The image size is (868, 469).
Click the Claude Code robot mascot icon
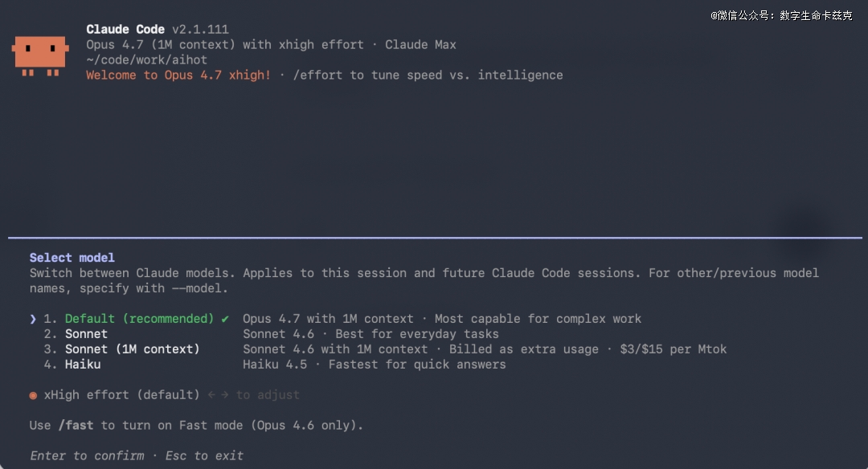click(x=39, y=55)
